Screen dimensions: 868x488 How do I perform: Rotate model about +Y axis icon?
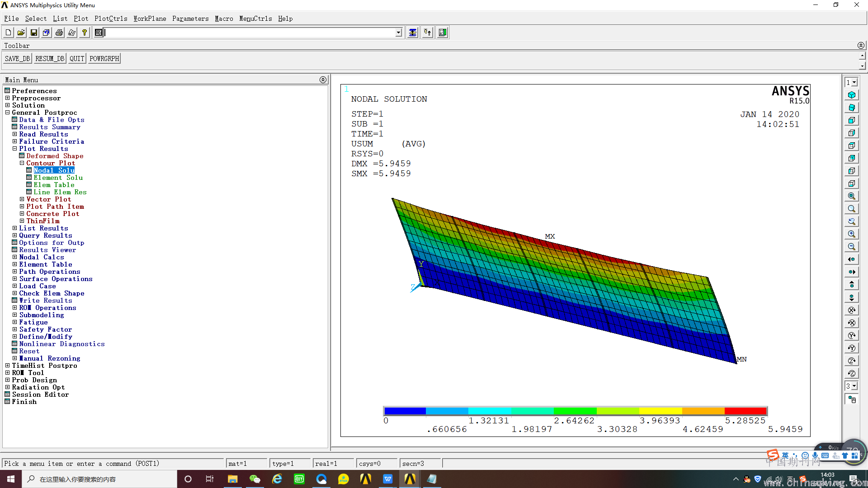coord(852,335)
